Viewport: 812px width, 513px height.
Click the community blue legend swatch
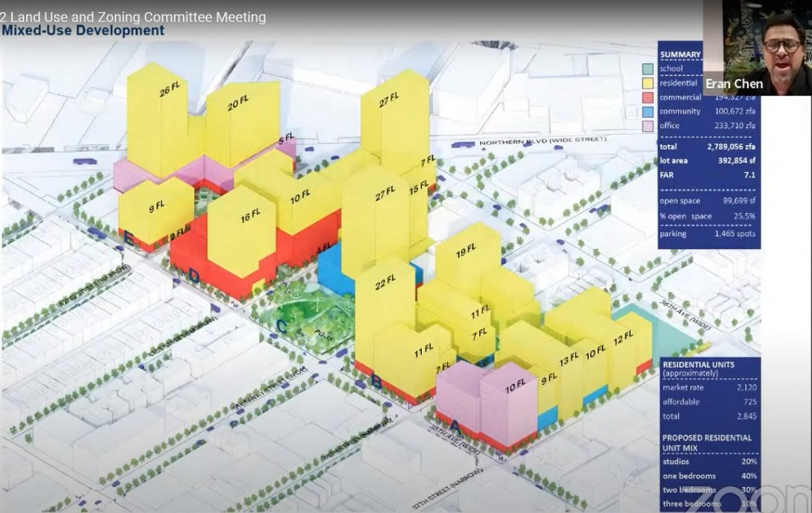[647, 112]
